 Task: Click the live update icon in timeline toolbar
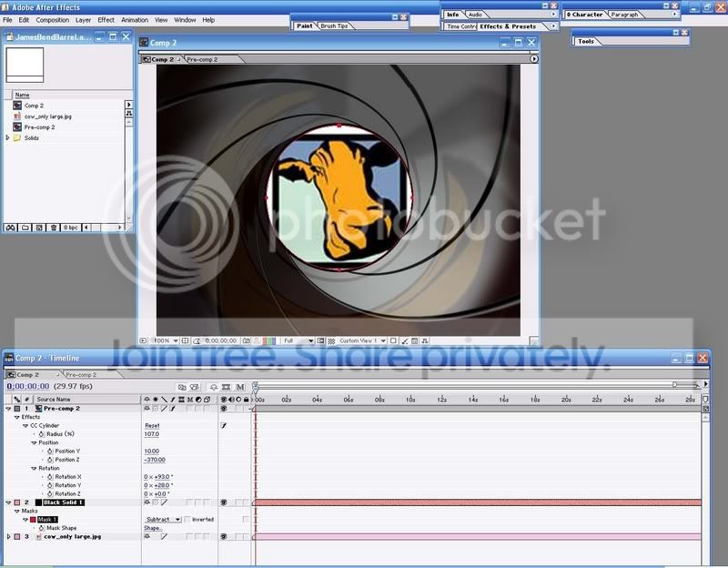tap(182, 387)
